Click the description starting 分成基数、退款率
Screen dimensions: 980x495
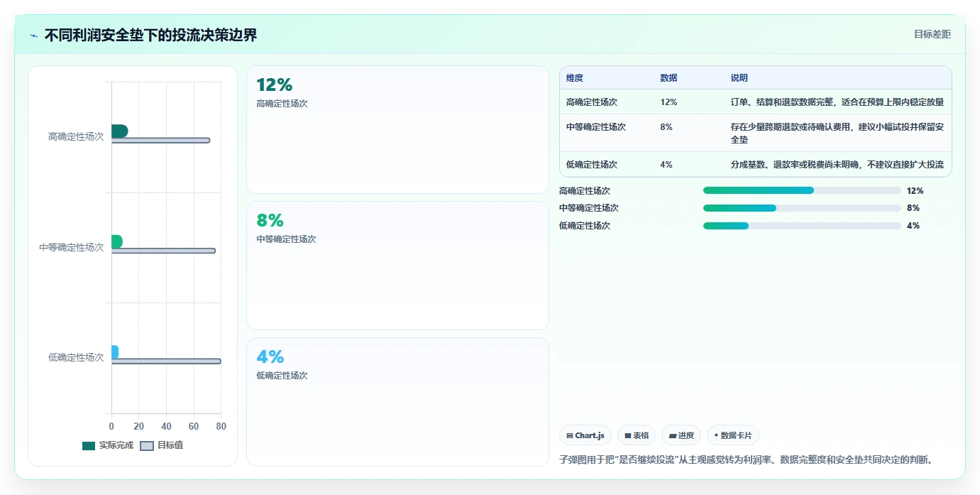pyautogui.click(x=837, y=165)
